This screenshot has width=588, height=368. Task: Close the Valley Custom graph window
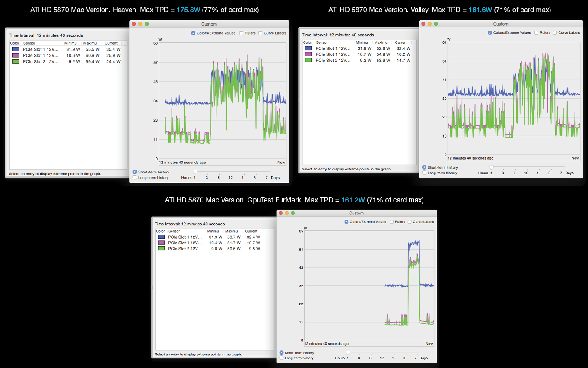[x=423, y=24]
